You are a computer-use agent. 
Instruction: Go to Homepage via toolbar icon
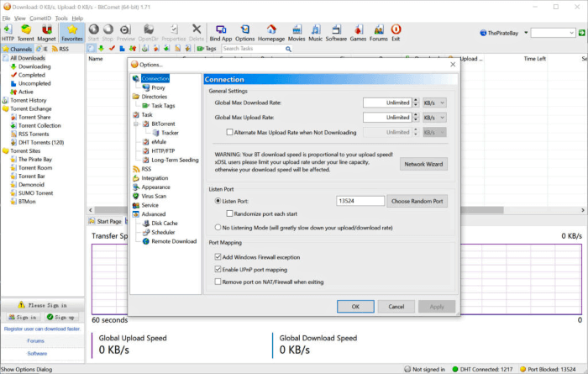point(271,33)
